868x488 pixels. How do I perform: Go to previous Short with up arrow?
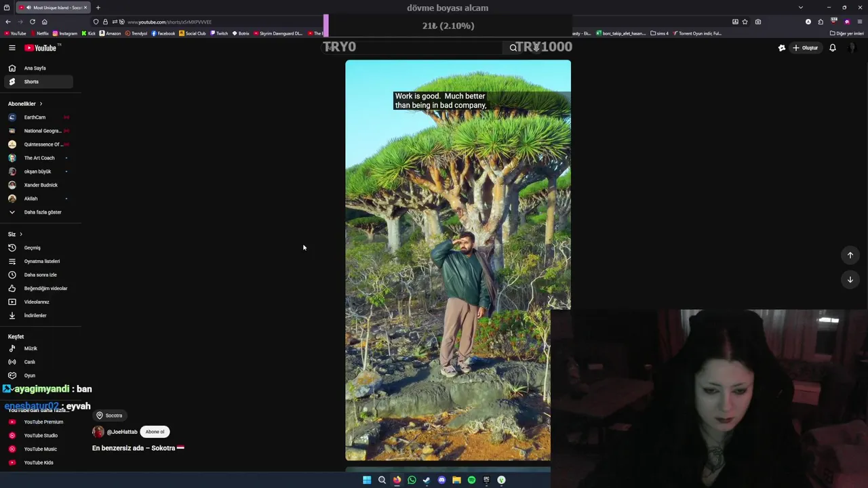tap(850, 255)
